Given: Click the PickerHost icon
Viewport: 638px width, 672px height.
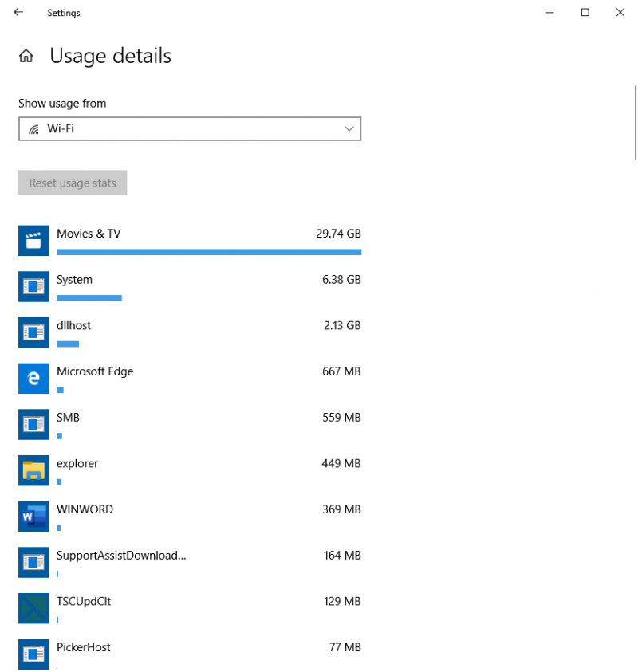Looking at the screenshot, I should click(33, 654).
